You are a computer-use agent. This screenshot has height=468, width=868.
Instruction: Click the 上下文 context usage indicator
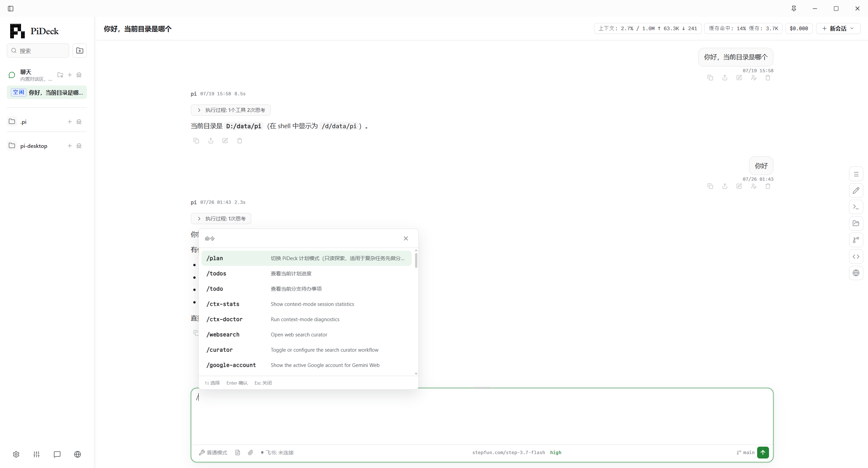click(x=648, y=28)
